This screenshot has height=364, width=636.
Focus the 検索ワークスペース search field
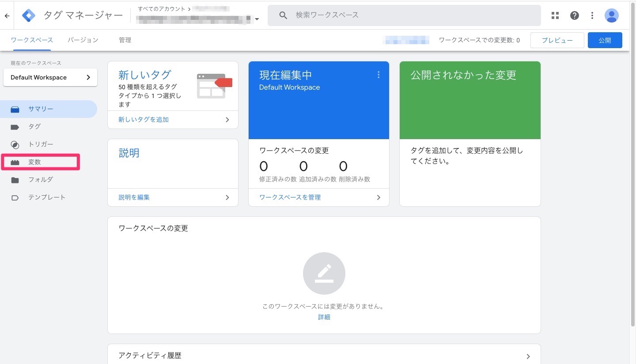tap(404, 15)
